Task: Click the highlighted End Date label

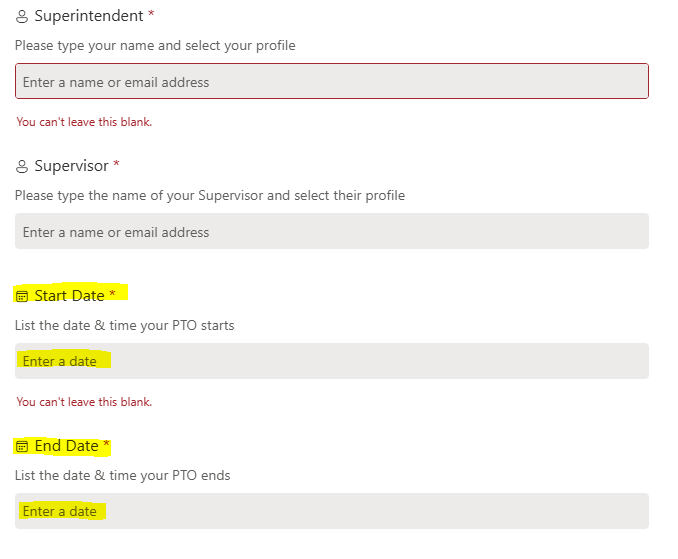Action: point(67,446)
